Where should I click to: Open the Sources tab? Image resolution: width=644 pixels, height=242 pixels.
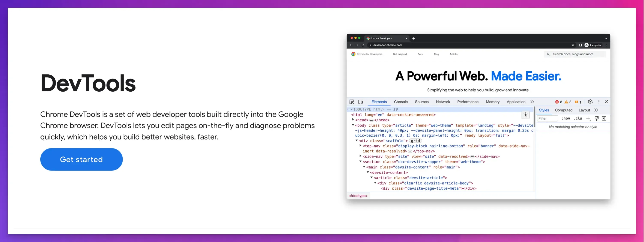click(x=422, y=102)
